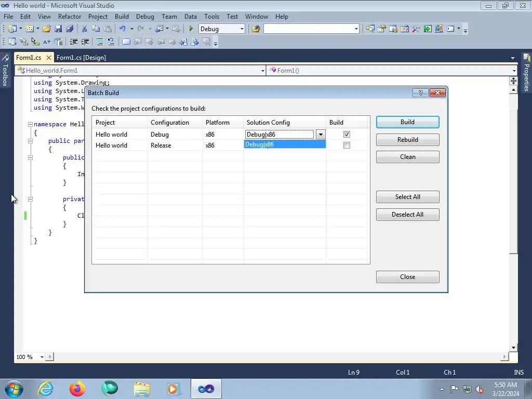The image size is (532, 399).
Task: Open the Team menu
Action: click(169, 16)
